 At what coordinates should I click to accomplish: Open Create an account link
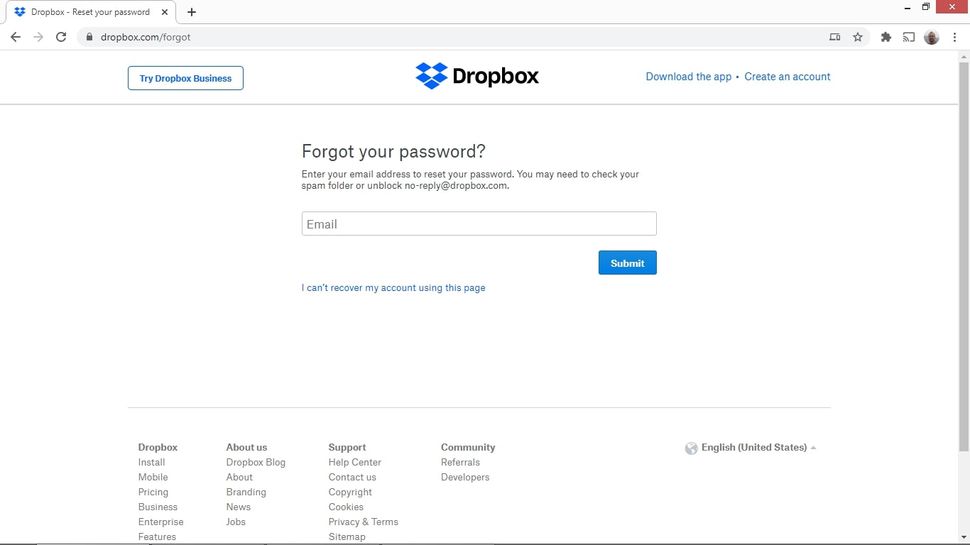(787, 77)
